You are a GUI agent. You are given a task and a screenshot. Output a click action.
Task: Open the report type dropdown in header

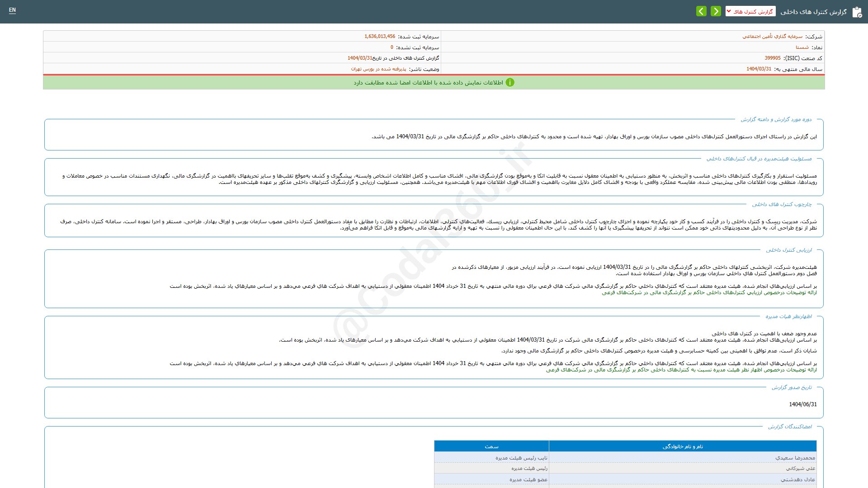[750, 12]
